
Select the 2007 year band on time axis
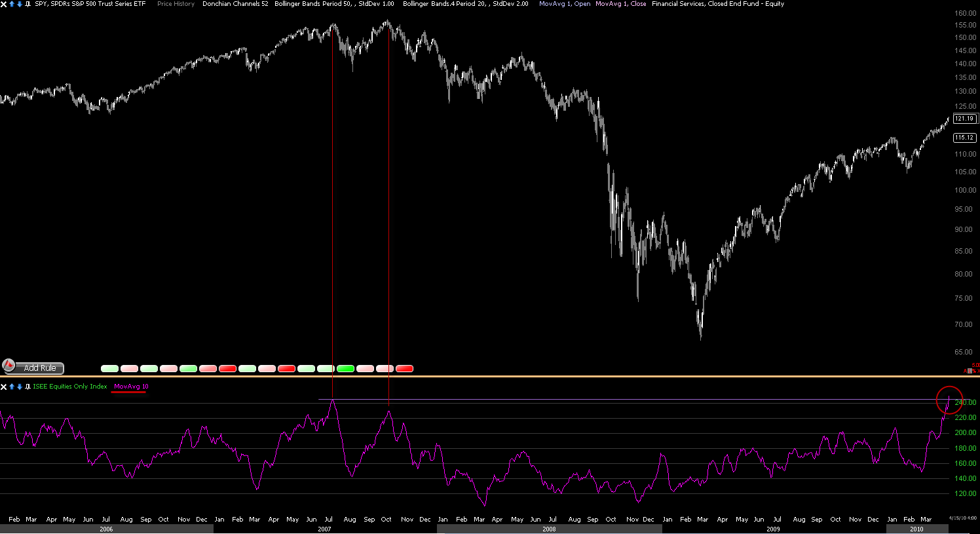[325, 529]
